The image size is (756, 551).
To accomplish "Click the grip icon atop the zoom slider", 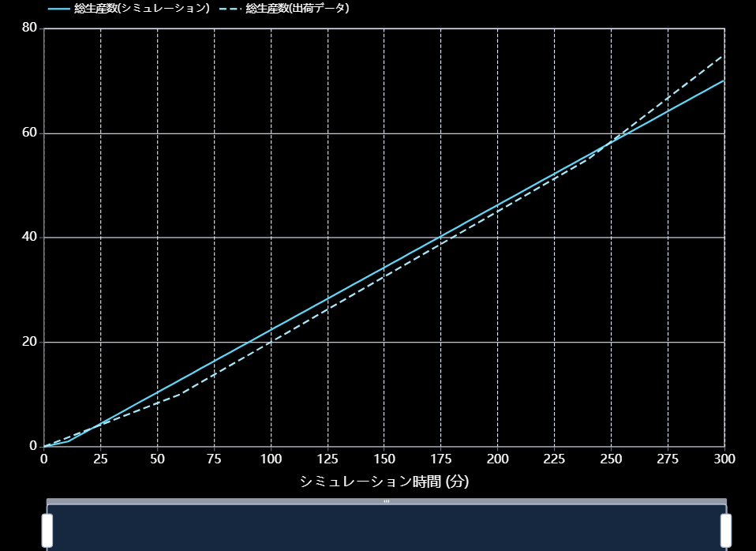I will pyautogui.click(x=386, y=501).
